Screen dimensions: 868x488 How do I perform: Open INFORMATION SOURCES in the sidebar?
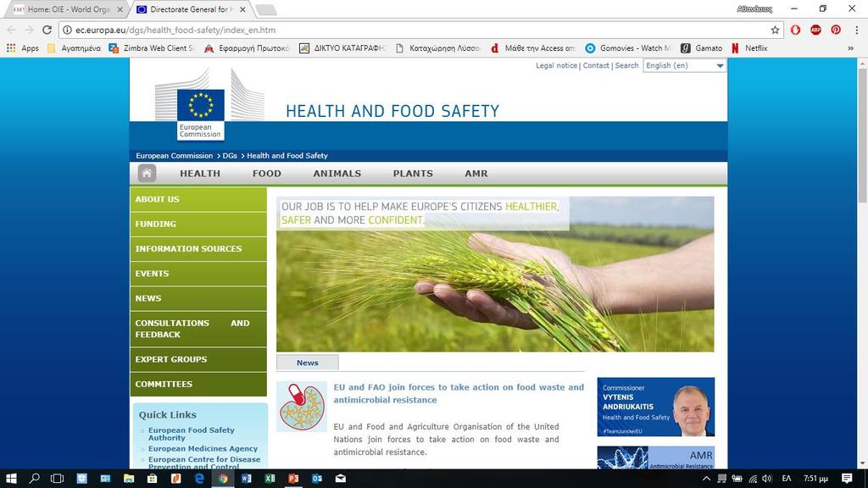198,249
